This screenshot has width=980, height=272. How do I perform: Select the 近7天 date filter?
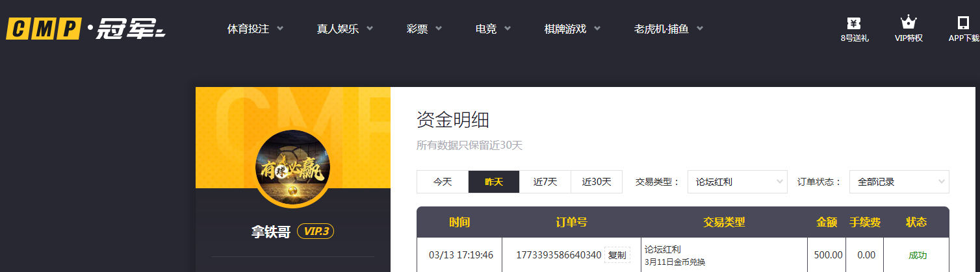(545, 182)
